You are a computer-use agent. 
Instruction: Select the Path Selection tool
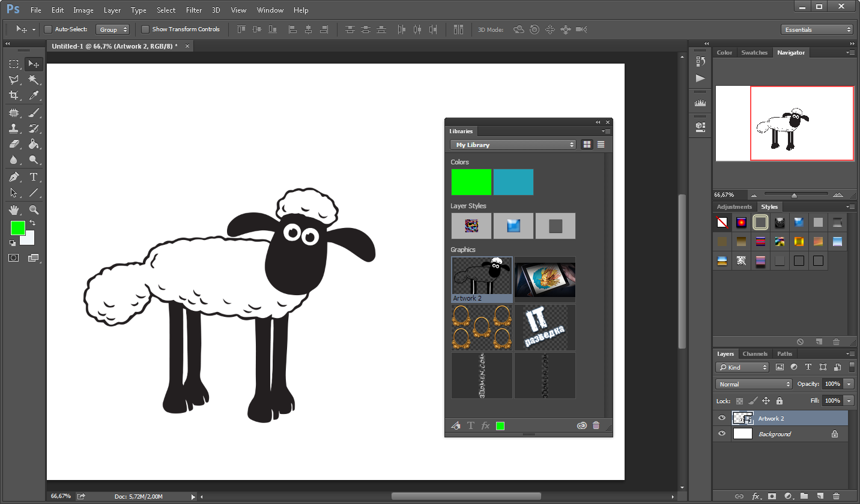coord(14,193)
